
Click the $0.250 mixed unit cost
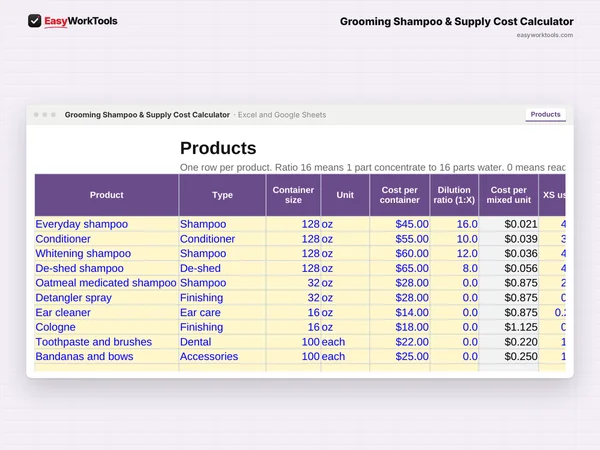point(509,356)
